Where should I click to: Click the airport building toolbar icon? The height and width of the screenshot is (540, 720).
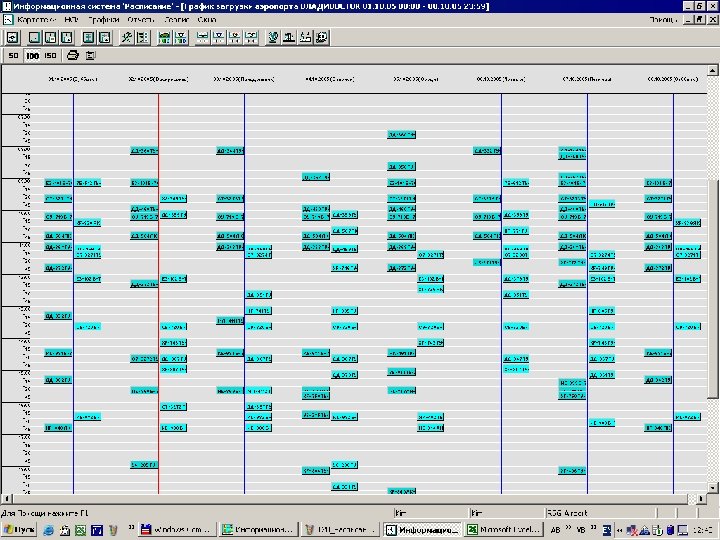click(289, 37)
